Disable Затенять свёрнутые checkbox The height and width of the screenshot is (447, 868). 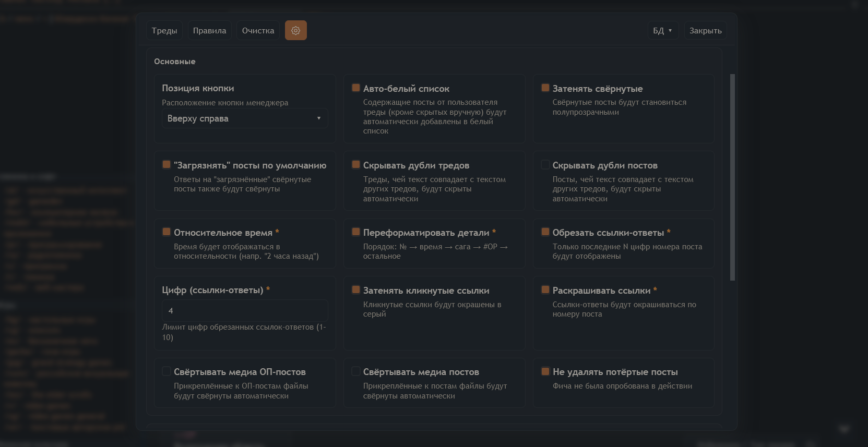[x=545, y=88]
